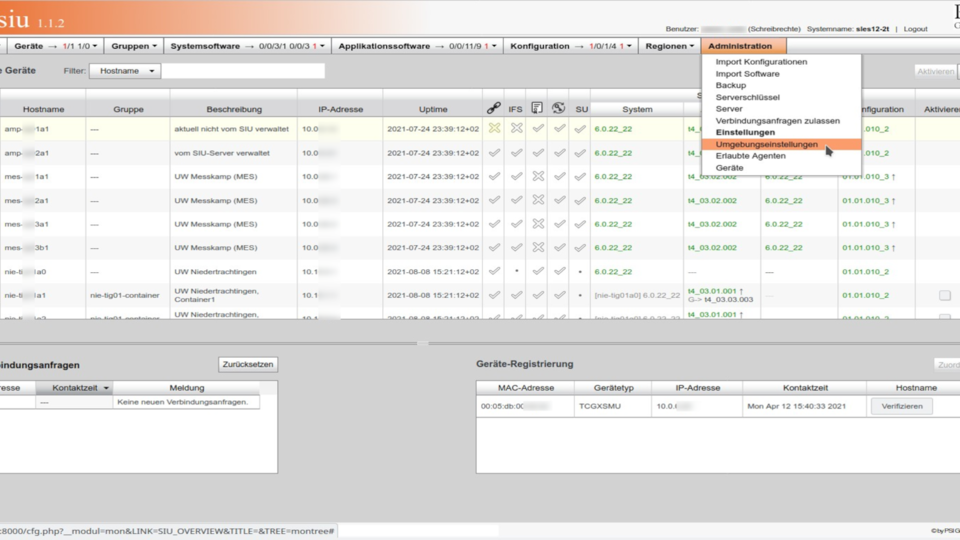Choose Import Konfigurationen menu entry

click(761, 62)
